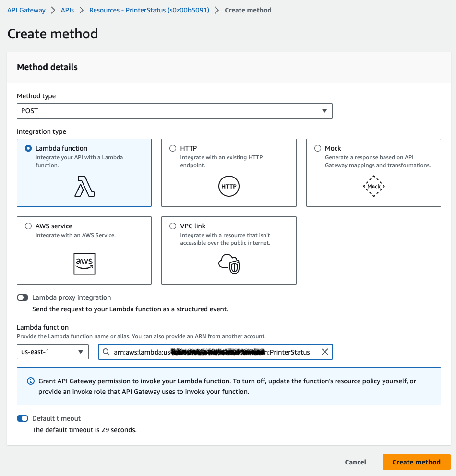Click the info icon in permission notice
456x476 pixels.
pos(31,381)
